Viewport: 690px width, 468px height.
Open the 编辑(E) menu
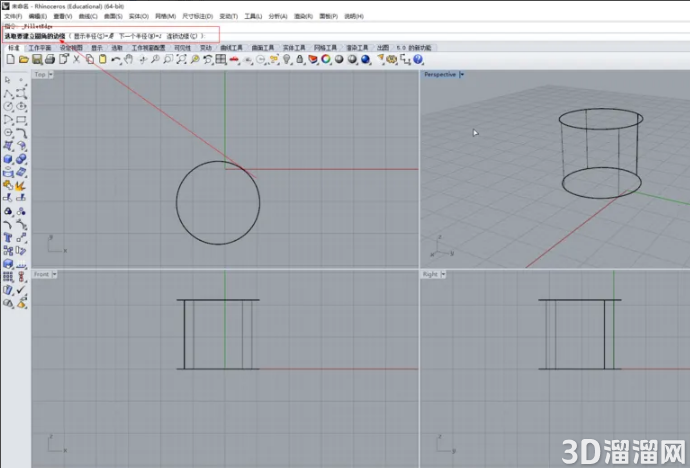tap(38, 16)
